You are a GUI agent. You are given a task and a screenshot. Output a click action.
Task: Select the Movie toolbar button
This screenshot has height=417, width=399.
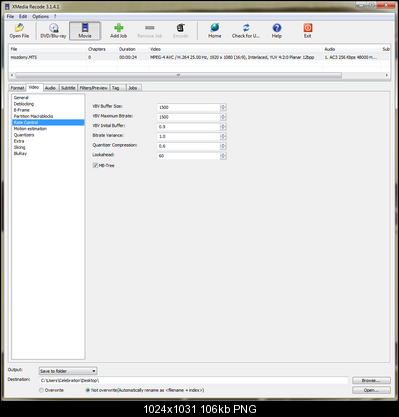(85, 31)
